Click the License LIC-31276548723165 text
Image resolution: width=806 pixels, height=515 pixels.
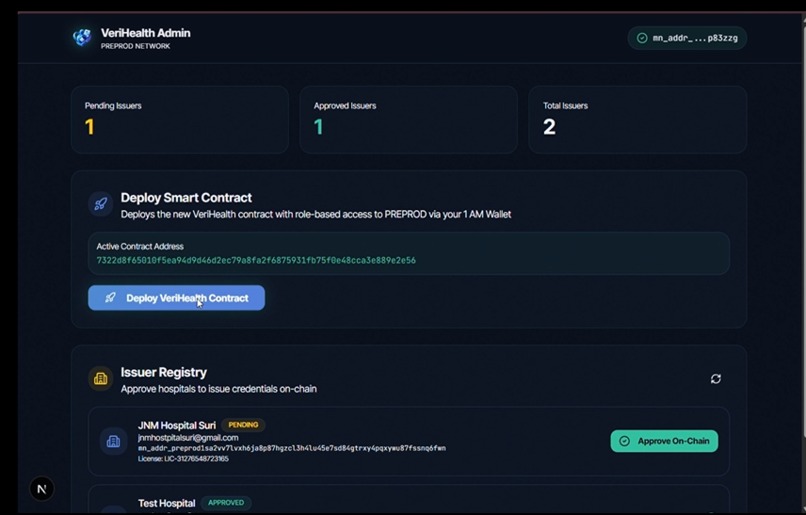click(x=183, y=458)
